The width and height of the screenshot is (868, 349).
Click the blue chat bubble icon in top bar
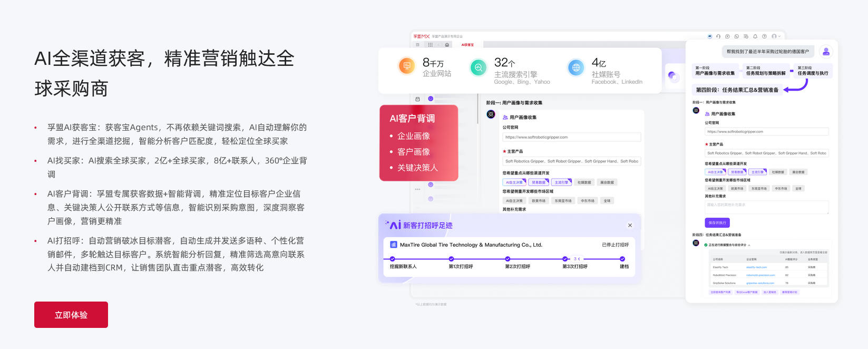[709, 36]
